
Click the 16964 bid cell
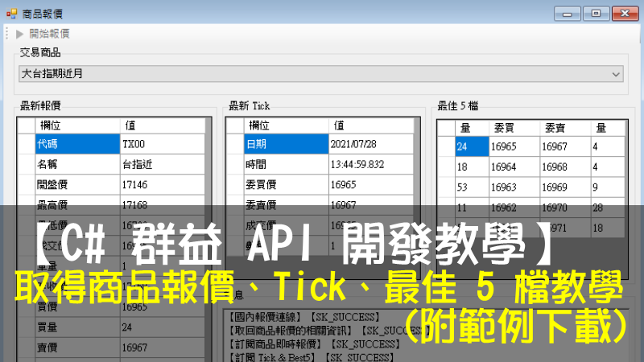(x=514, y=167)
